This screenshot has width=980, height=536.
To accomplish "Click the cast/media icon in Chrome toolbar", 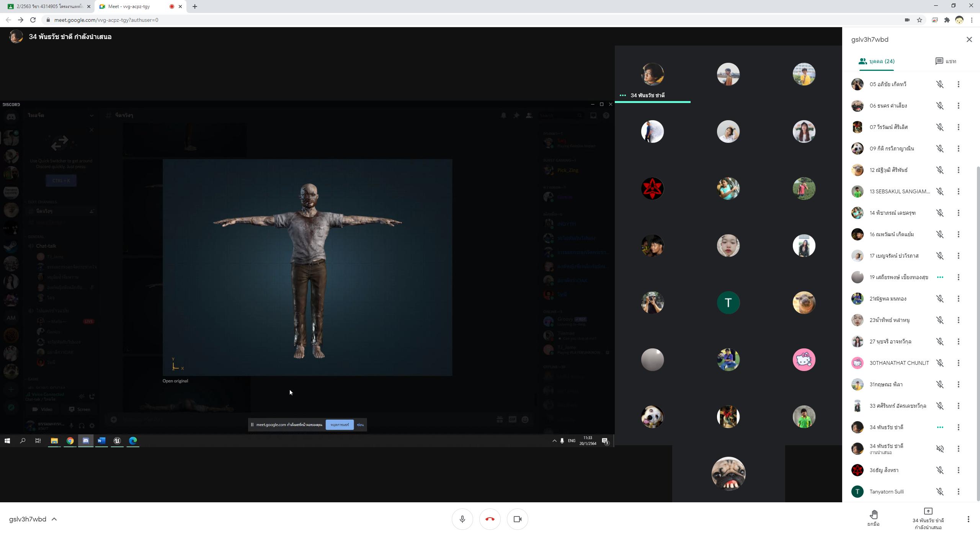I will [934, 20].
